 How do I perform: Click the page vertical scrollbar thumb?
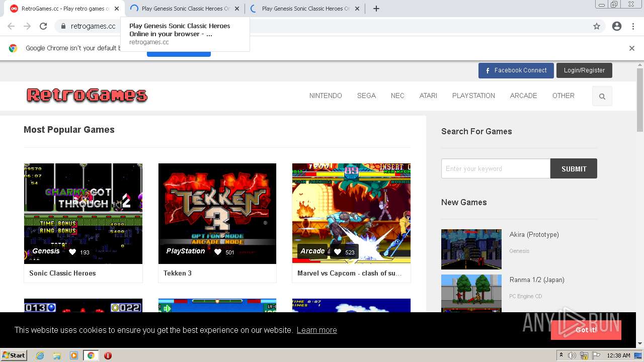[640, 100]
